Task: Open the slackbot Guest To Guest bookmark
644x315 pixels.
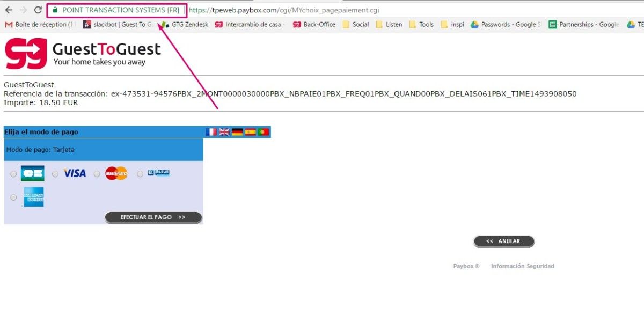Action: click(118, 24)
